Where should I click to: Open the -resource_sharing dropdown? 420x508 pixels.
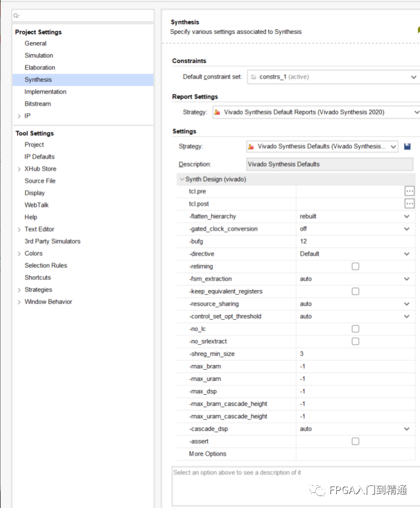(406, 304)
